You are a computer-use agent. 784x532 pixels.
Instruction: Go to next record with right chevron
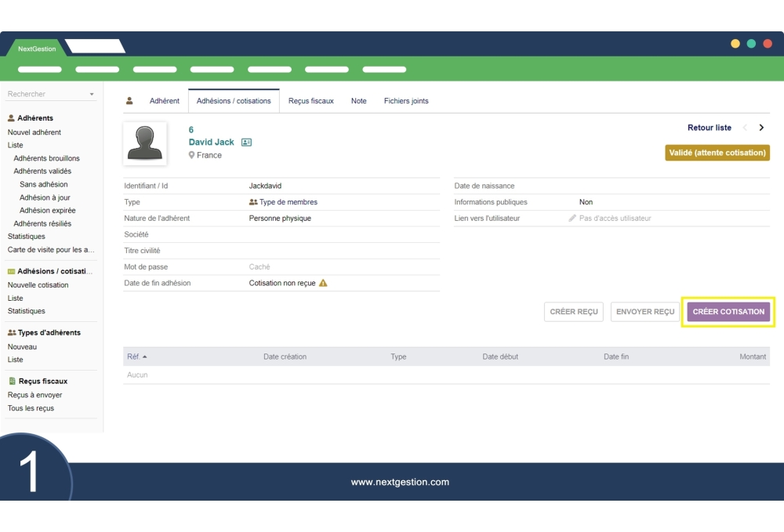pos(761,128)
